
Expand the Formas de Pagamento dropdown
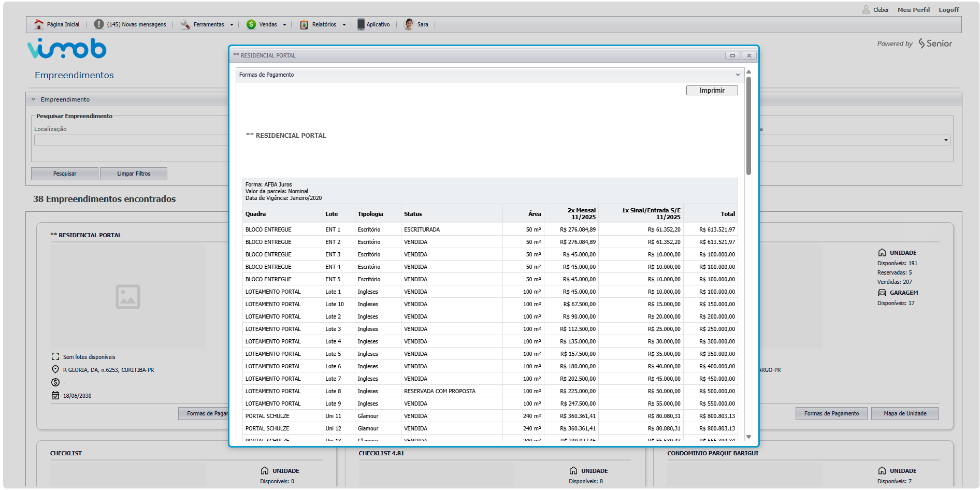click(738, 75)
